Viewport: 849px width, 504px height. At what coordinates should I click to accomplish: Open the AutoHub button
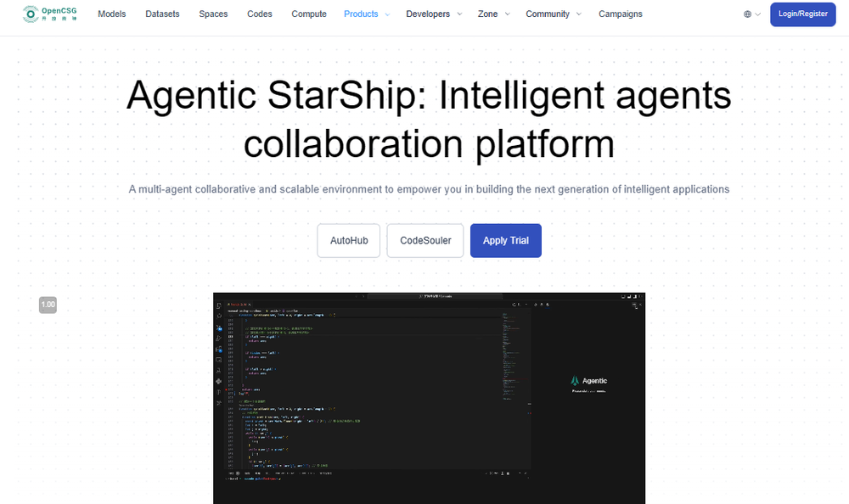(349, 240)
